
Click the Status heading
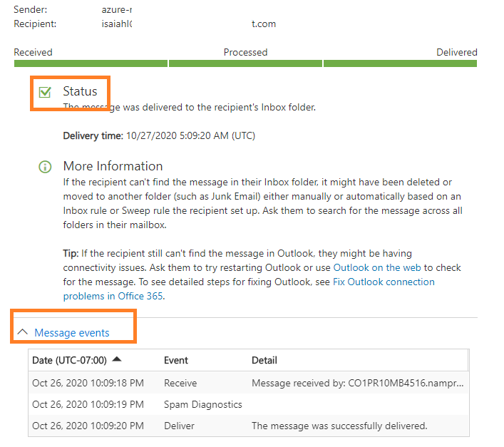click(x=80, y=91)
